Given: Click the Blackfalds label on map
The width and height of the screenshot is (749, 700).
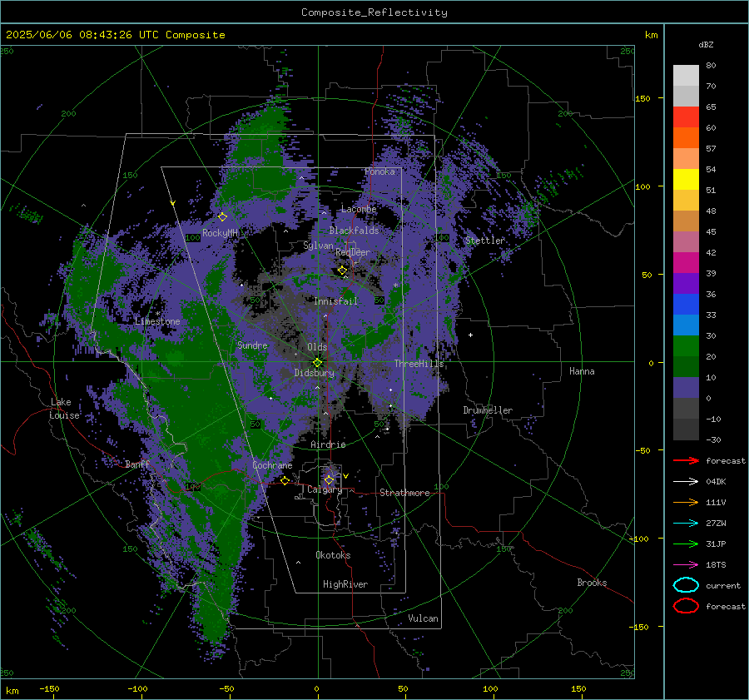Looking at the screenshot, I should (x=354, y=231).
